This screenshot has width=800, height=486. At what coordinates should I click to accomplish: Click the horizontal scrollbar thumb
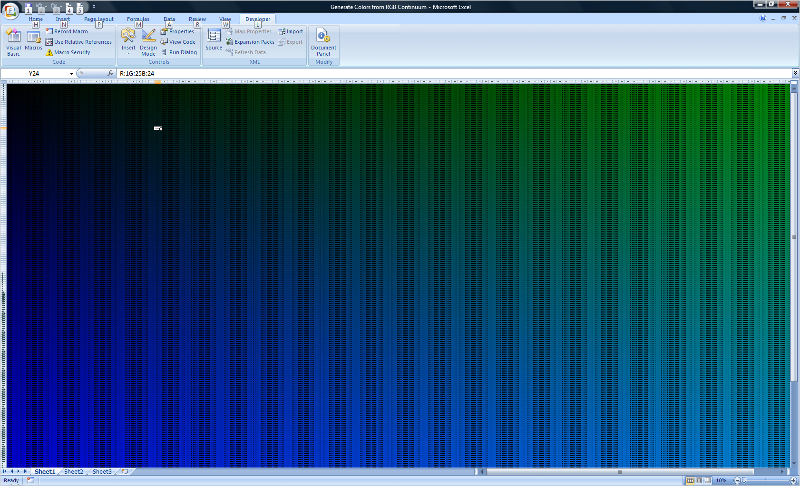620,472
